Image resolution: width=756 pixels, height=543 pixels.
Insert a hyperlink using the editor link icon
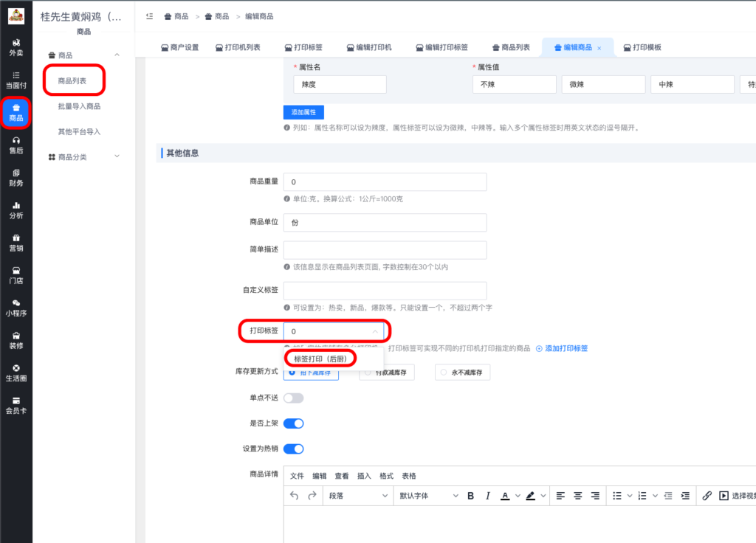pos(707,496)
